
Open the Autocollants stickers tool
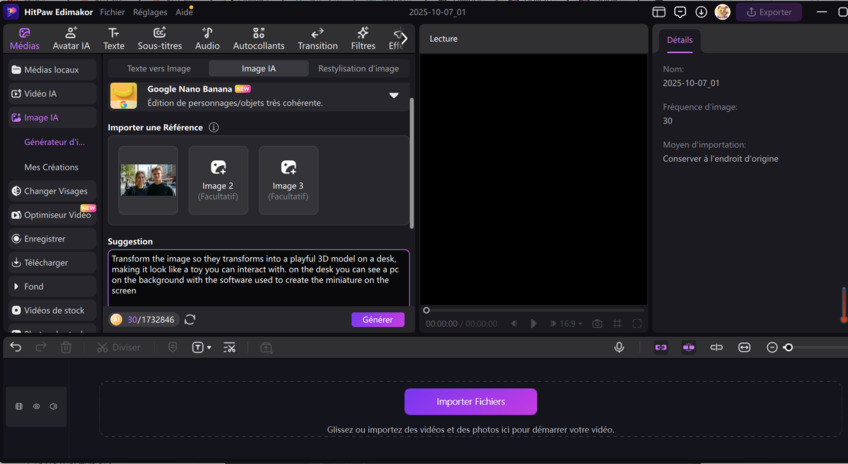pos(258,38)
